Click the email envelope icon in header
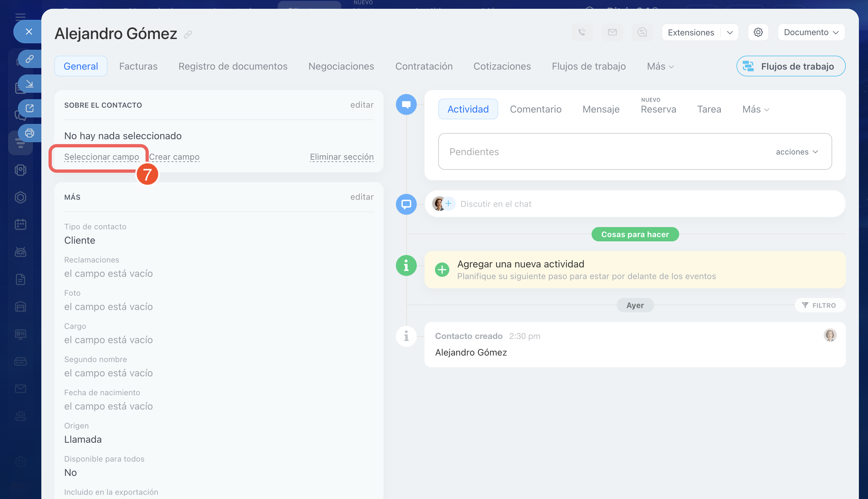The height and width of the screenshot is (499, 868). [612, 32]
